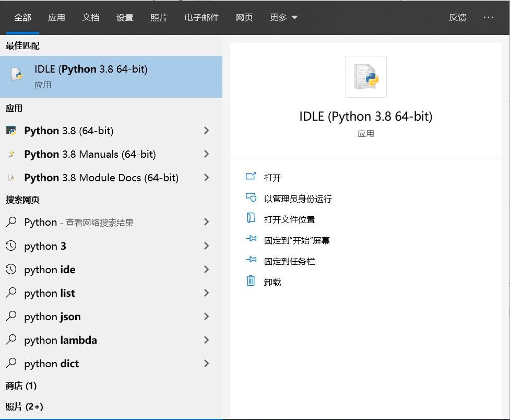Click the Python 3.8 Manuals icon
Screen dimensions: 510x420
click(11, 154)
